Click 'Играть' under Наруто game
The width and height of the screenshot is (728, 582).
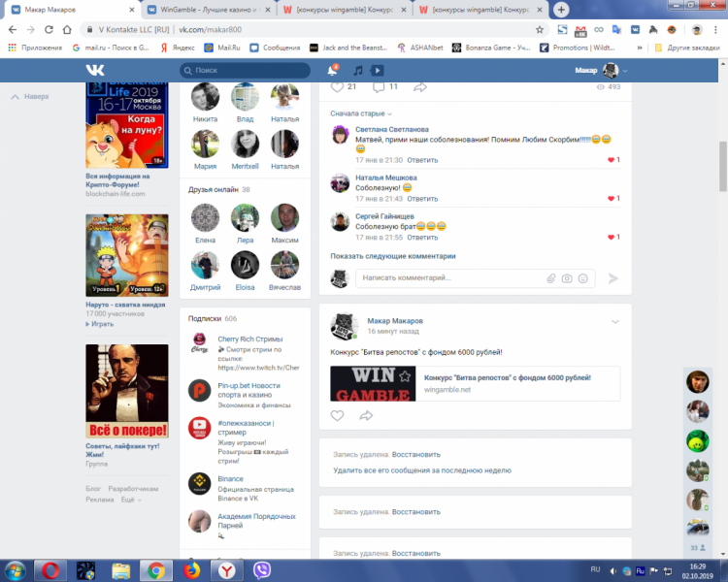100,324
